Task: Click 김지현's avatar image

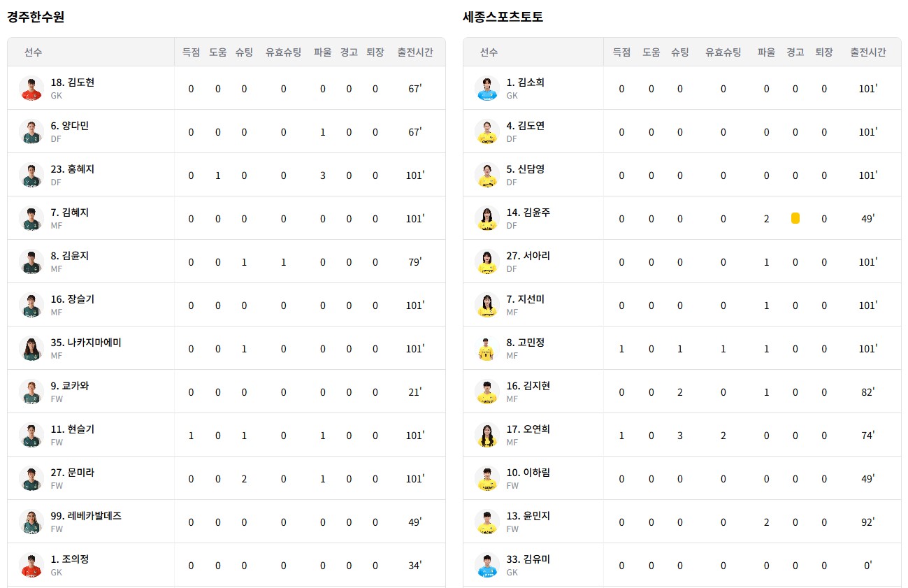Action: tap(487, 392)
